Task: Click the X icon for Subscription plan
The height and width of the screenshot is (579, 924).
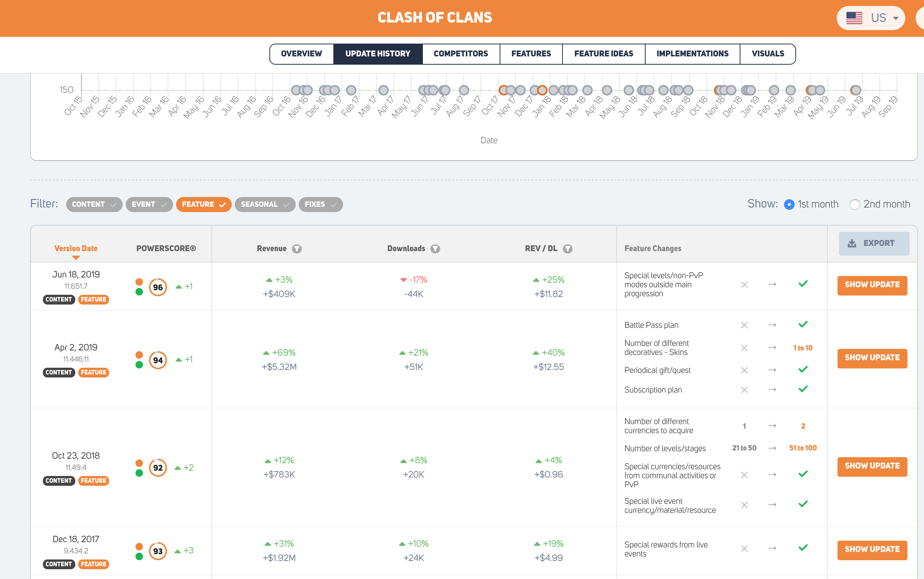Action: click(x=744, y=390)
